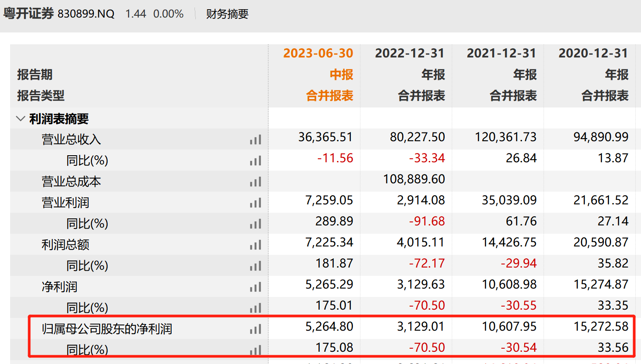Click the 粤开证券 stock name
Screen dimensions: 641x364
29,14
